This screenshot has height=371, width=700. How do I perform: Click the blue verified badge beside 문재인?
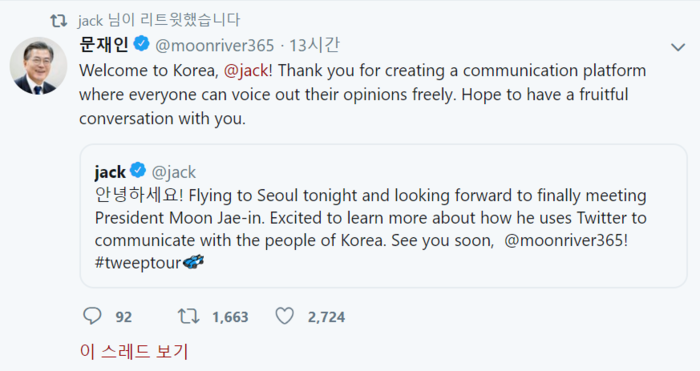[x=142, y=44]
